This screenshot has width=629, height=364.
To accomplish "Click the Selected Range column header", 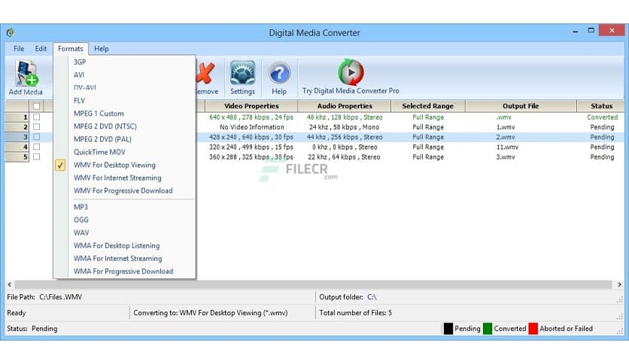I will tap(428, 106).
